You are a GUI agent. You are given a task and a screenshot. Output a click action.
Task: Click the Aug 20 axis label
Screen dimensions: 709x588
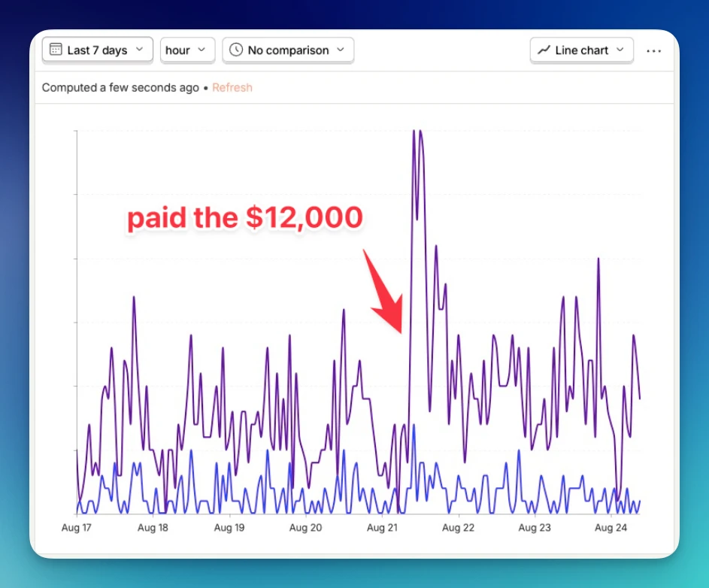pyautogui.click(x=306, y=527)
